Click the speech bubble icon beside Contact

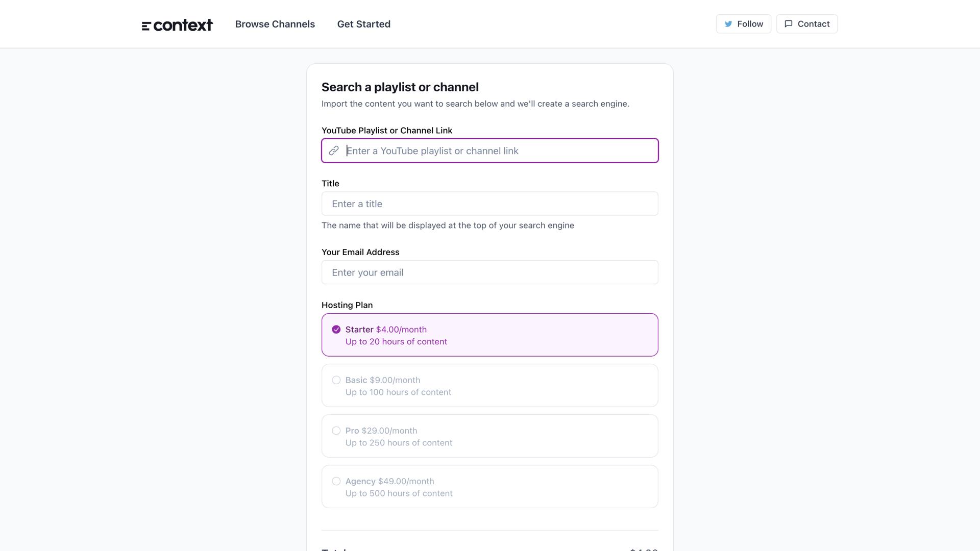pyautogui.click(x=789, y=23)
